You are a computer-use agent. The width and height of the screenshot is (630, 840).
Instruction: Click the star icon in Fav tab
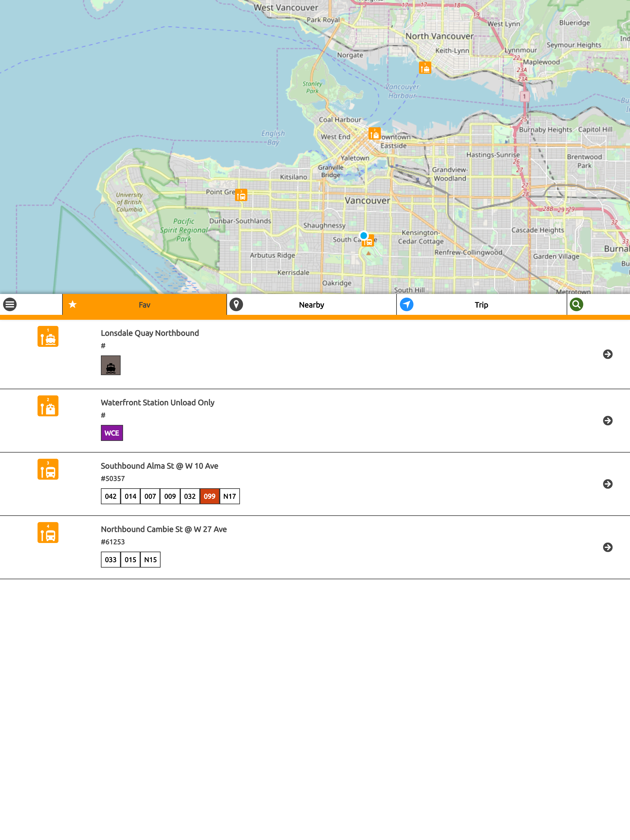point(73,305)
